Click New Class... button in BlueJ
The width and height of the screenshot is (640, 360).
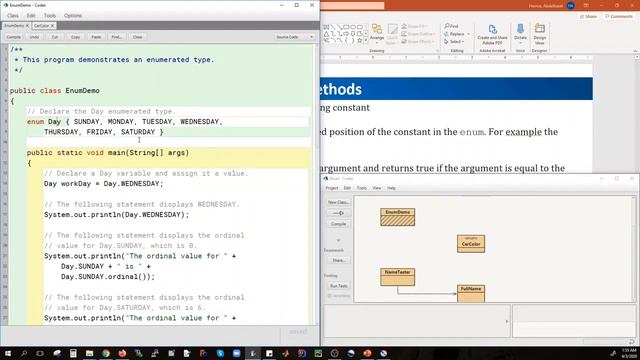pyautogui.click(x=338, y=202)
